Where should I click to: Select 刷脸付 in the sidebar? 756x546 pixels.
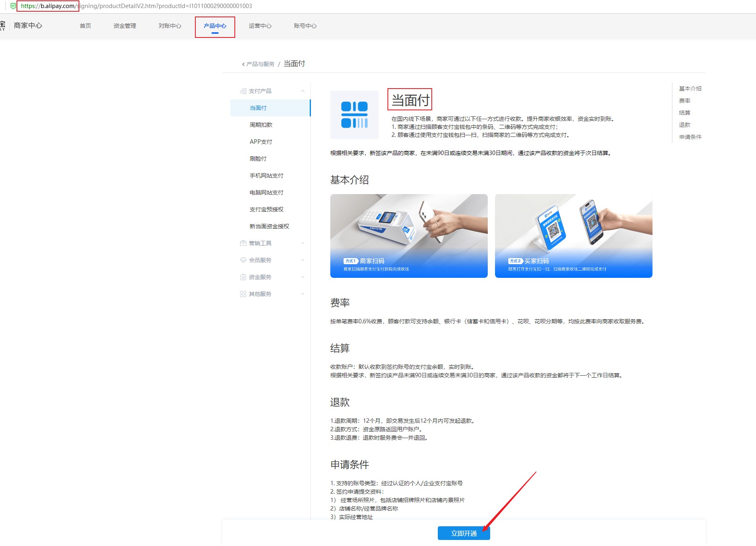click(x=258, y=159)
